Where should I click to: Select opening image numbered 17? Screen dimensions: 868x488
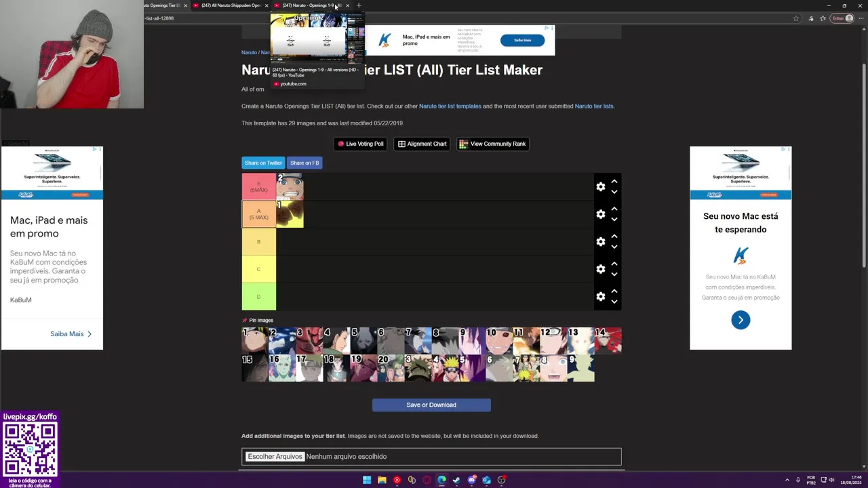tap(309, 368)
